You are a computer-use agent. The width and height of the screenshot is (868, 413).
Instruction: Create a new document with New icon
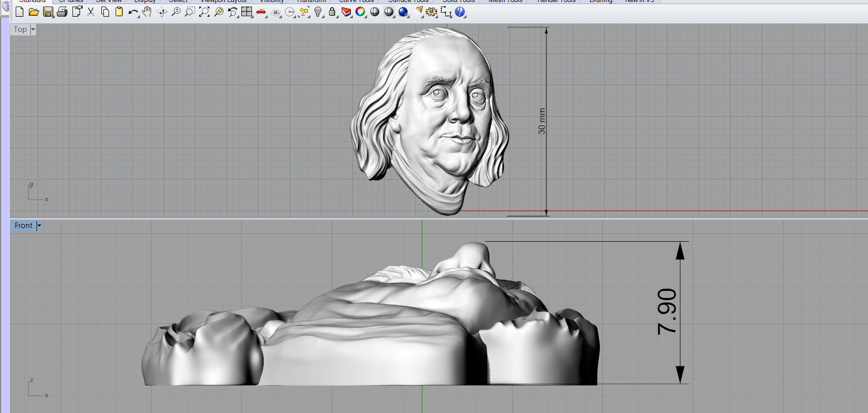pos(19,12)
